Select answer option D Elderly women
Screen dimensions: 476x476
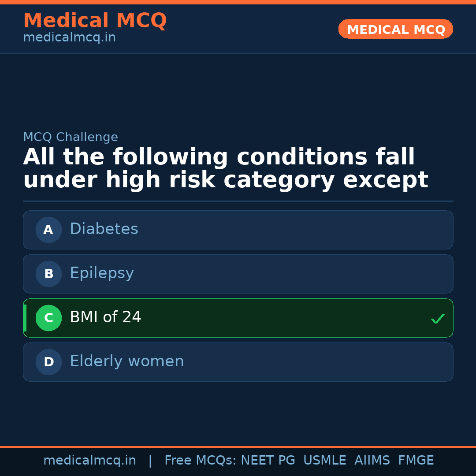238,362
